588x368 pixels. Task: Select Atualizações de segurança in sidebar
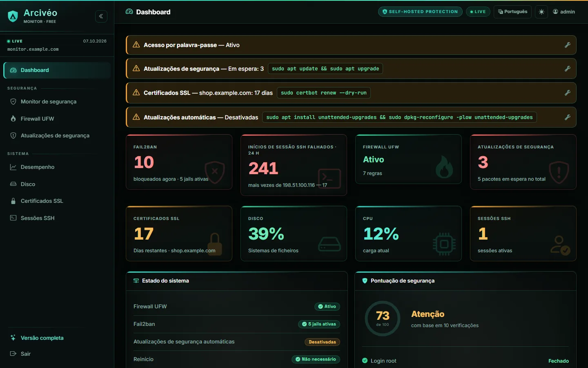(x=57, y=136)
